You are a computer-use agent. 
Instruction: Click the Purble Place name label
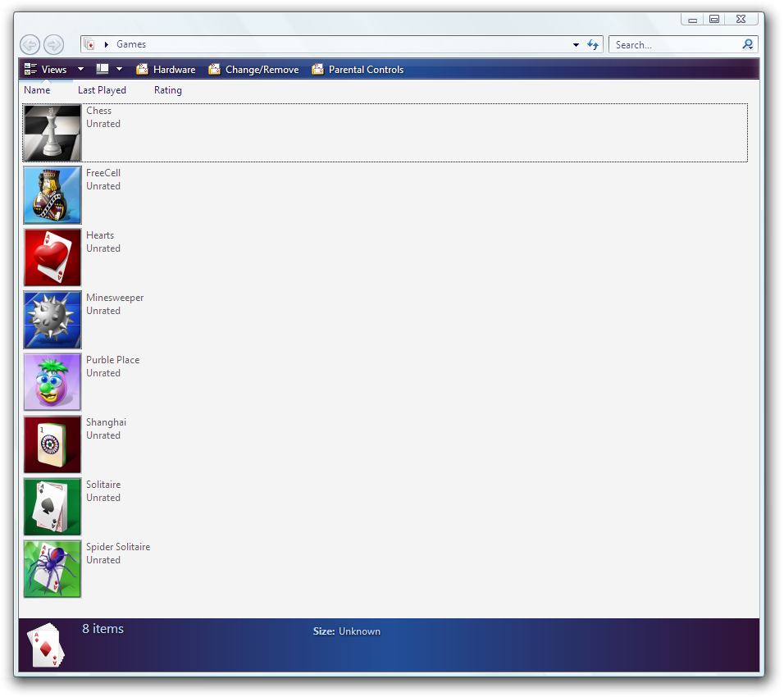[112, 359]
